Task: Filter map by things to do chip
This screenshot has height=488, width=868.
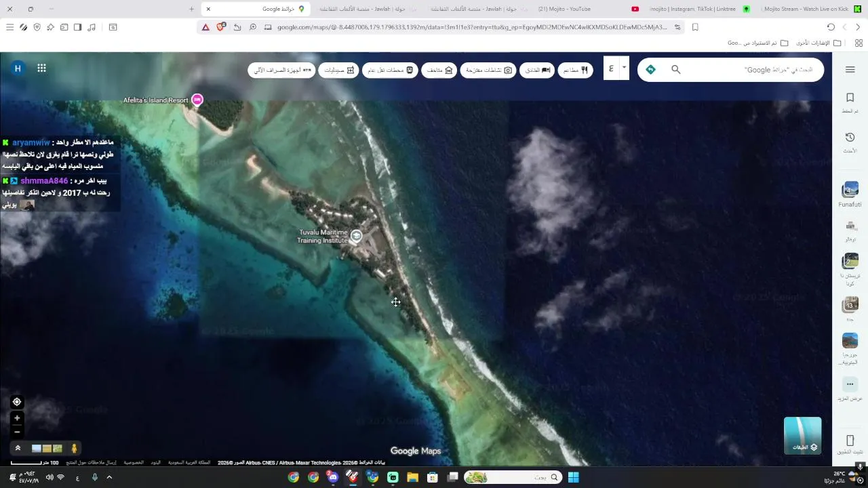Action: pos(488,70)
